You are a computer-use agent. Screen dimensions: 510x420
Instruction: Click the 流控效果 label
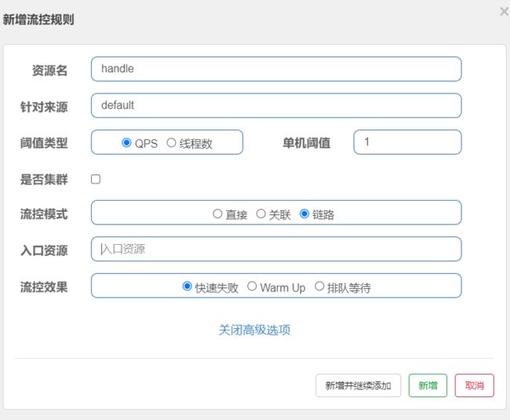click(44, 287)
